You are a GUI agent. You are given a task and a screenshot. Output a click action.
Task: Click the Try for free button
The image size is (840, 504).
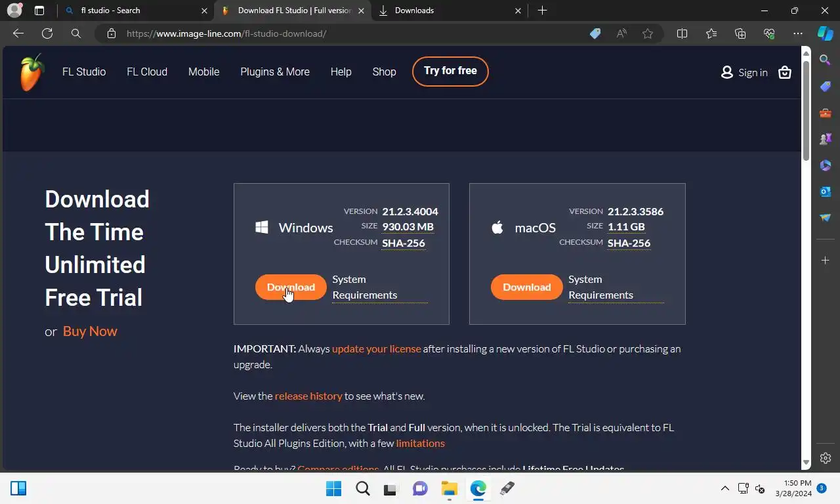450,71
